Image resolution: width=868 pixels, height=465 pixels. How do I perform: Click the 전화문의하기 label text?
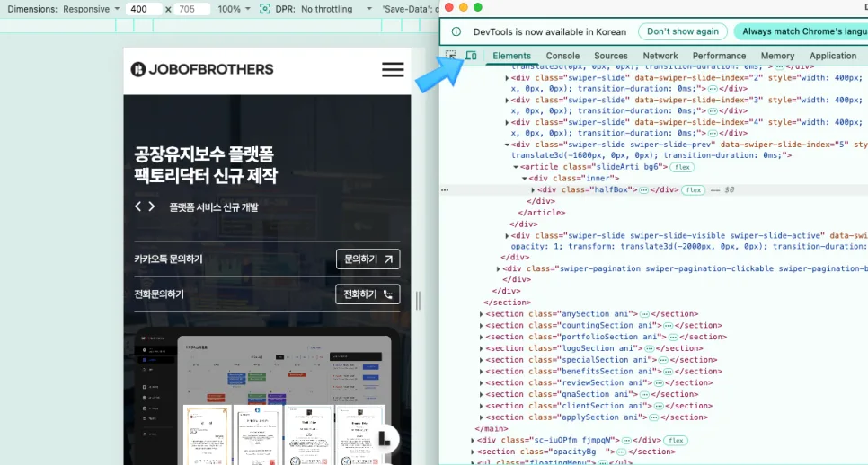[x=159, y=294]
